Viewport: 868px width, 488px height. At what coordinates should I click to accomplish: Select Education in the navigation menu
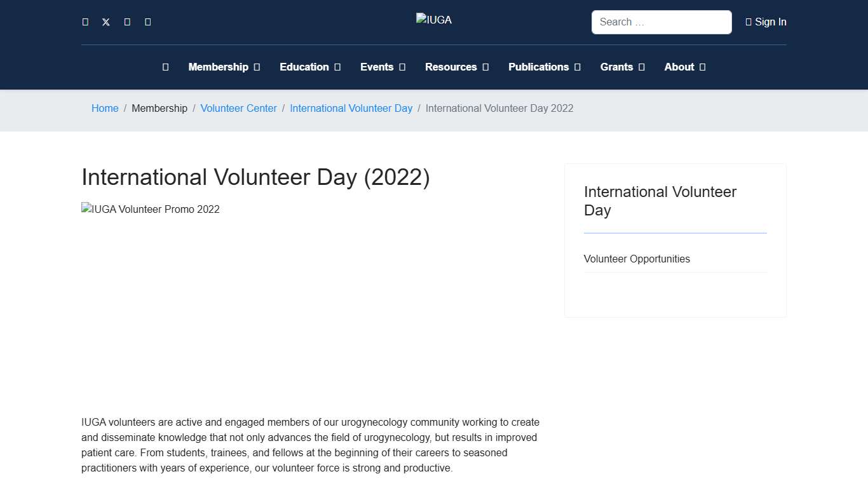[x=305, y=67]
